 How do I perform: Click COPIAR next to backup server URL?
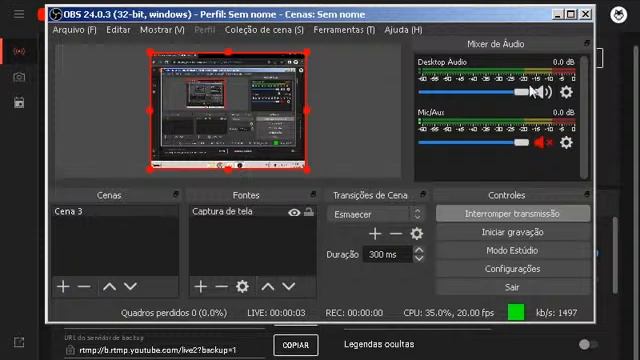click(x=296, y=345)
